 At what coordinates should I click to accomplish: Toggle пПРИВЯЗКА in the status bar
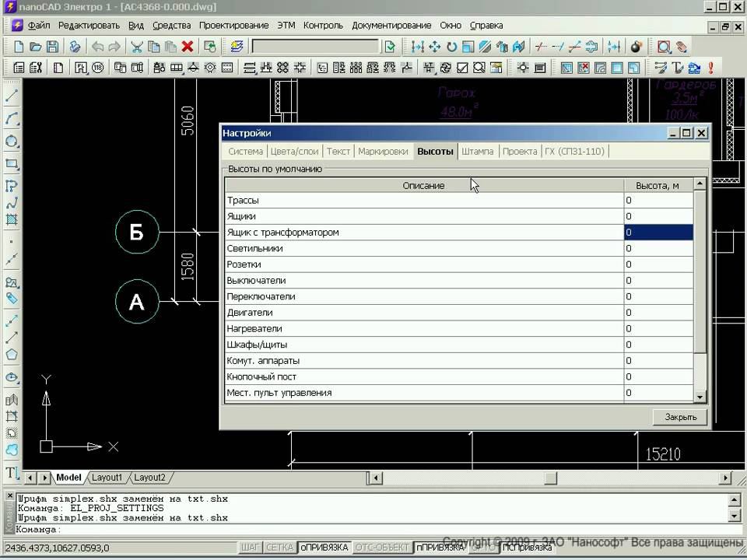[440, 548]
